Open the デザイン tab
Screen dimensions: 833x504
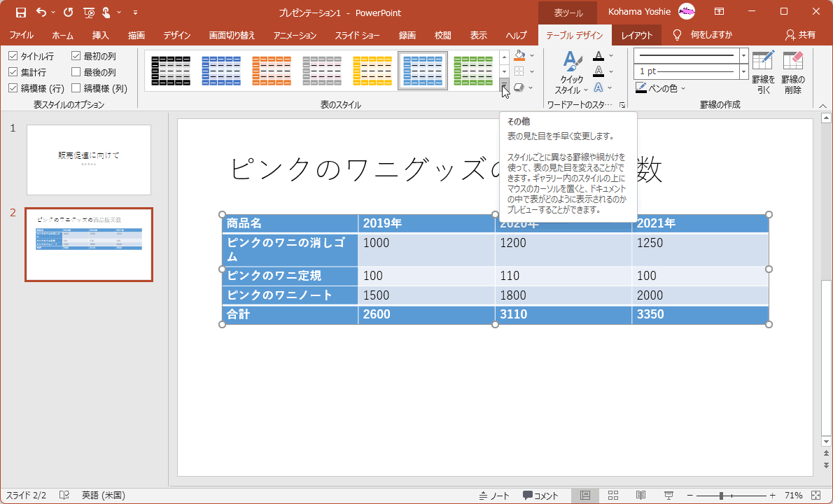pyautogui.click(x=177, y=35)
